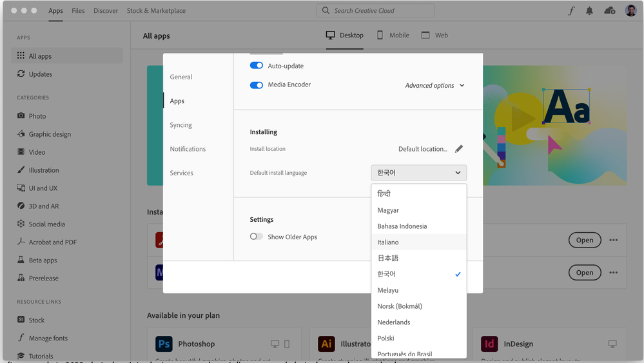
Task: Enable Show Older Apps toggle
Action: tap(257, 237)
